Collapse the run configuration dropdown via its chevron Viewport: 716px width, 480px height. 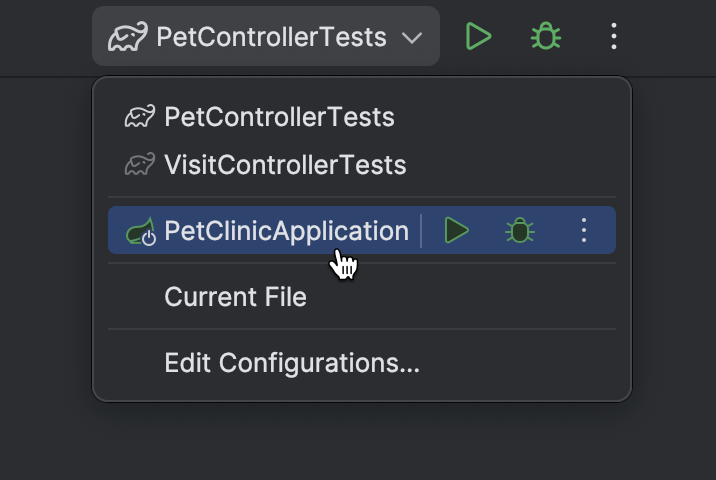pos(412,38)
